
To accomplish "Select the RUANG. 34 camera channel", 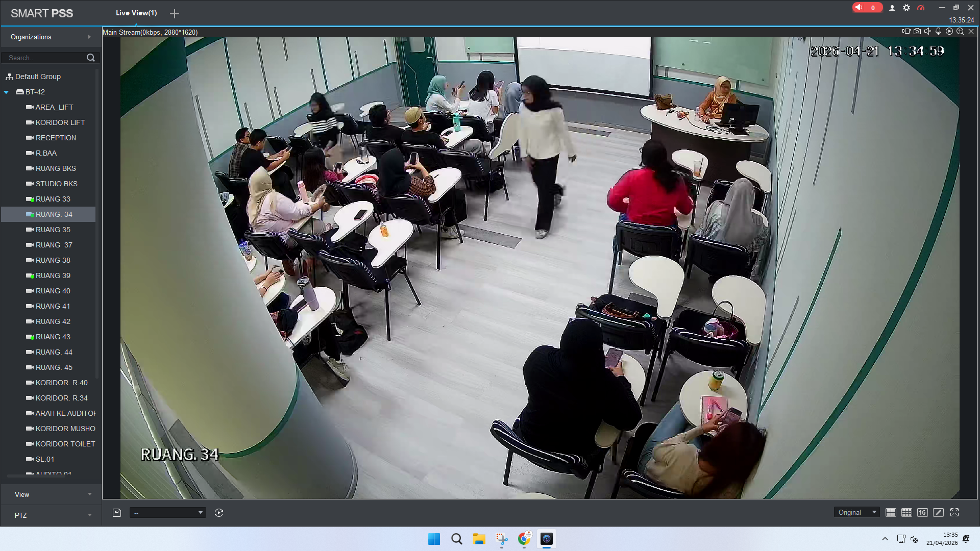I will coord(48,214).
